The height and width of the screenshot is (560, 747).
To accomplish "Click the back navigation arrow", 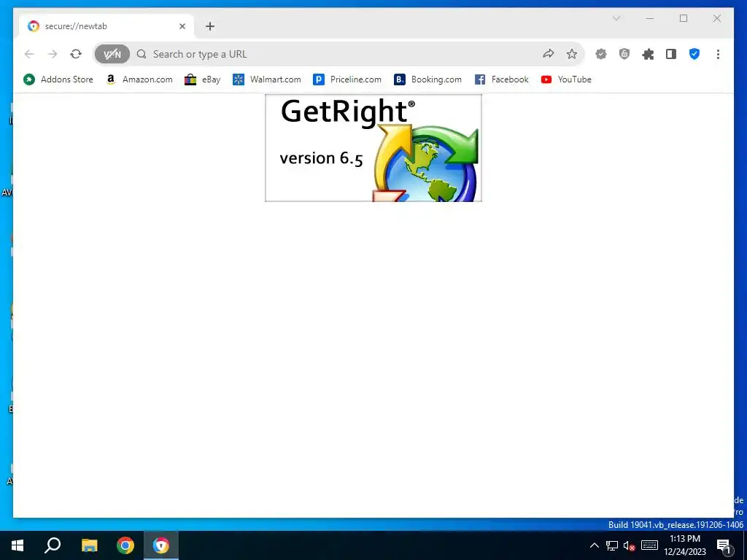I will coord(29,54).
